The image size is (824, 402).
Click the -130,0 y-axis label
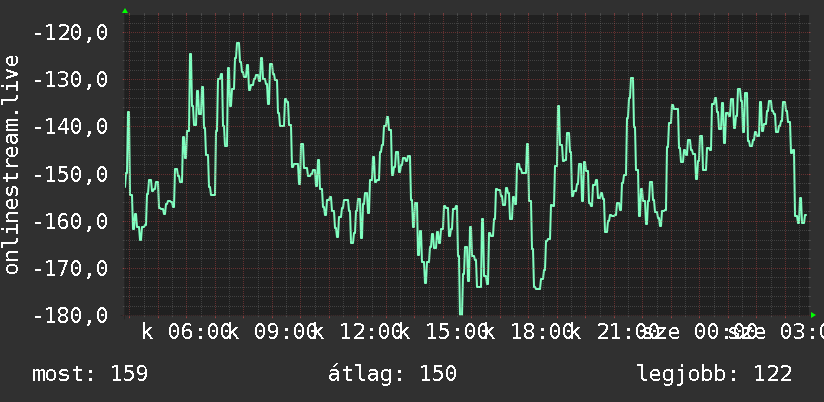70,80
